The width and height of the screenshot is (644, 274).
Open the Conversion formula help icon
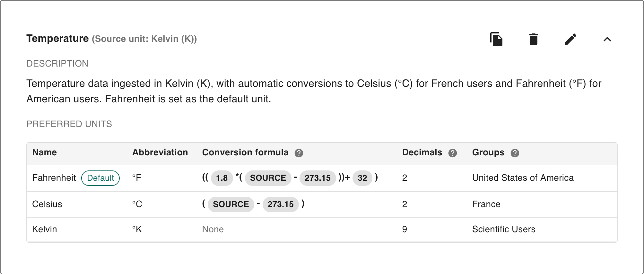(x=299, y=153)
